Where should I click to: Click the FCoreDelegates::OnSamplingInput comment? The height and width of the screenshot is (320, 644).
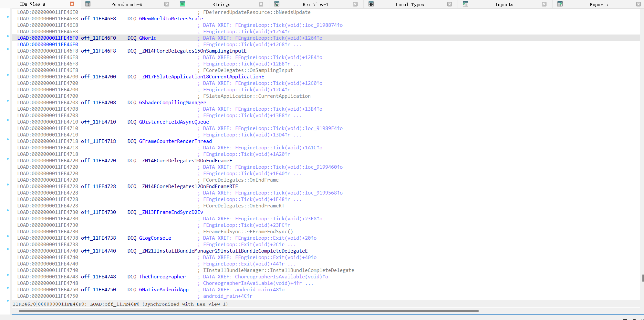click(248, 70)
